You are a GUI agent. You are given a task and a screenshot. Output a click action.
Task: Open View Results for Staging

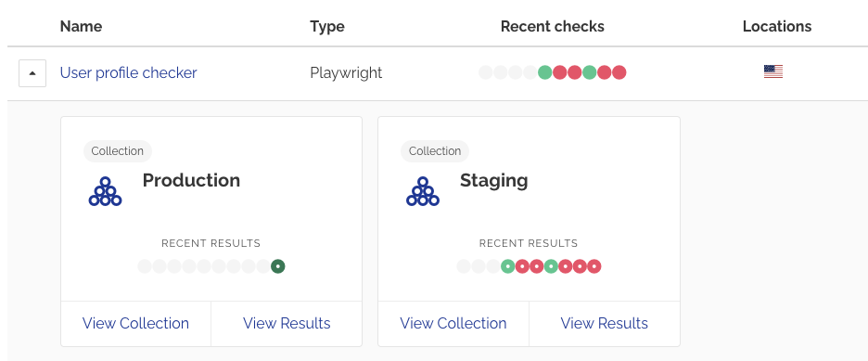pos(605,323)
